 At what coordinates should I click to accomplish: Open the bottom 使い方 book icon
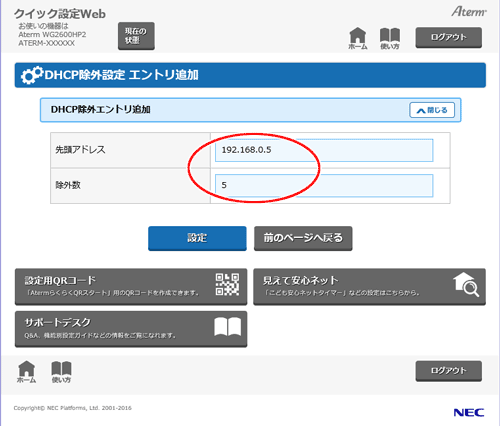61,372
